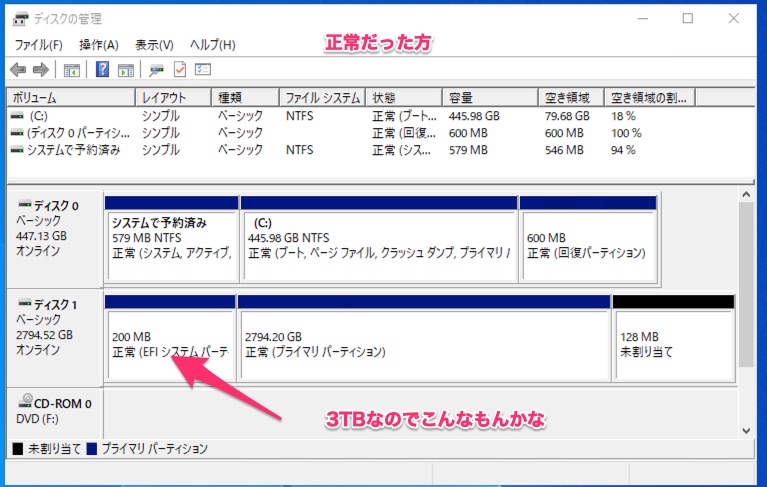Open Help via blue question mark icon

102,69
